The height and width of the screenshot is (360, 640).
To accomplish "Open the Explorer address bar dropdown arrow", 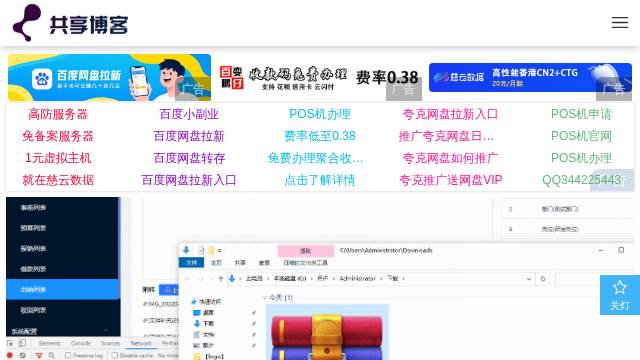I will click(529, 278).
